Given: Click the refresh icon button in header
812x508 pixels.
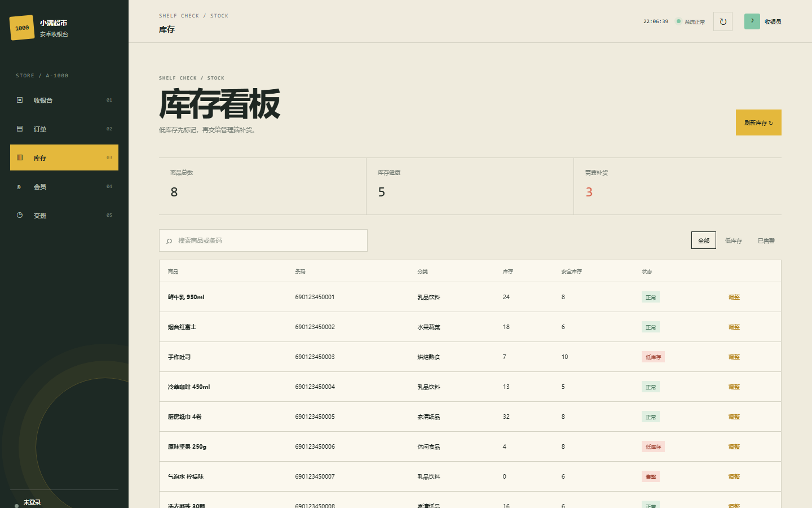Looking at the screenshot, I should click(723, 21).
